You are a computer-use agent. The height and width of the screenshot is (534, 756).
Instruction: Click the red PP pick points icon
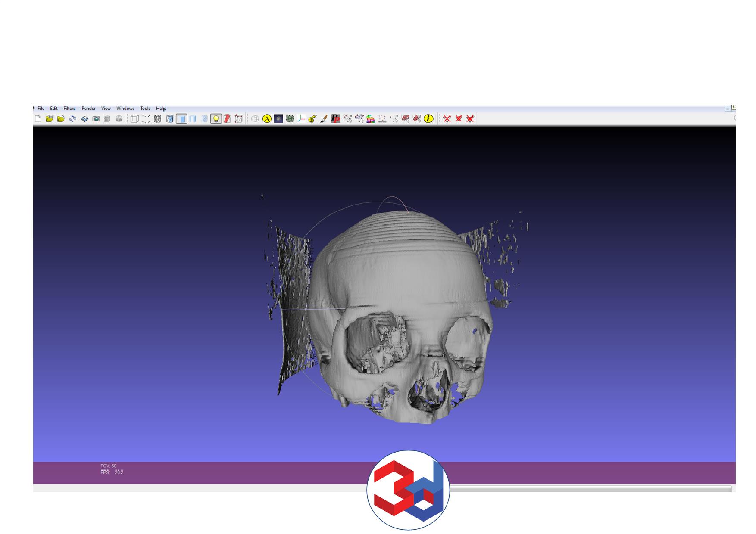click(336, 119)
